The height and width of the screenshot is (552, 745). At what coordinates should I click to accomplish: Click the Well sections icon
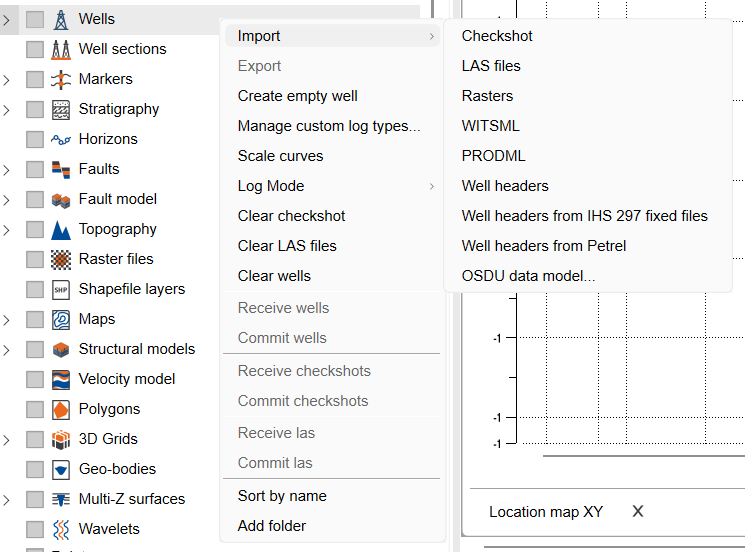pyautogui.click(x=61, y=49)
